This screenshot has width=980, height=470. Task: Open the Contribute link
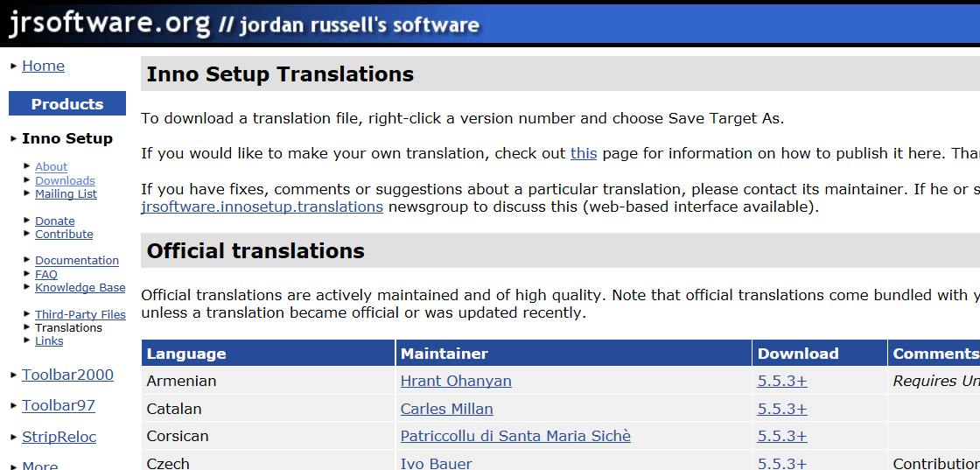point(64,235)
